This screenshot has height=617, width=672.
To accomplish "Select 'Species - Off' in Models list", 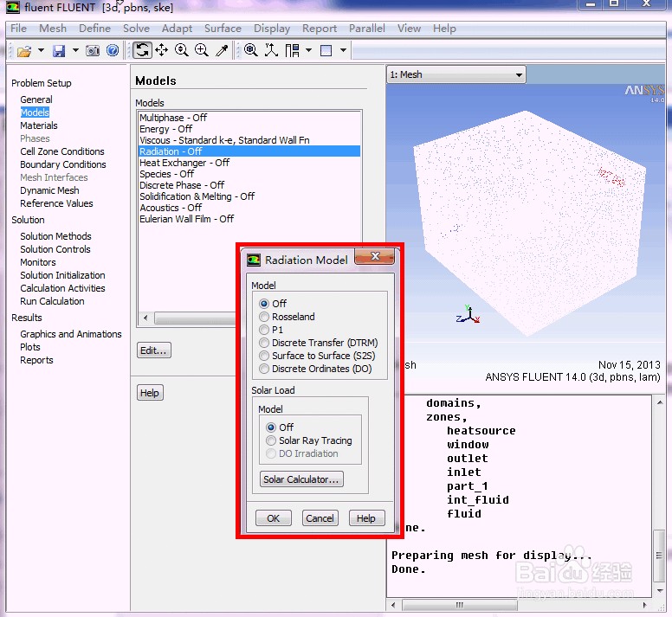I will [x=249, y=174].
